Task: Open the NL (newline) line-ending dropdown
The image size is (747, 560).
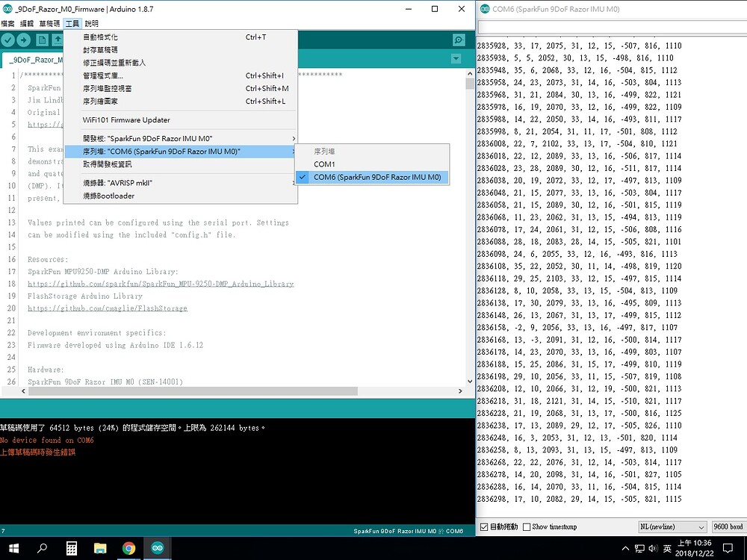Action: [x=672, y=526]
